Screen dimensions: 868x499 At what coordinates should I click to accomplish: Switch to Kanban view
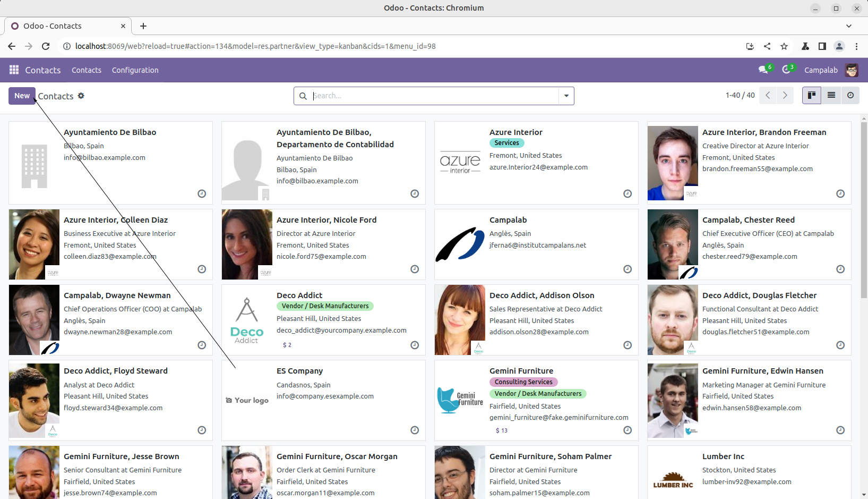[811, 96]
